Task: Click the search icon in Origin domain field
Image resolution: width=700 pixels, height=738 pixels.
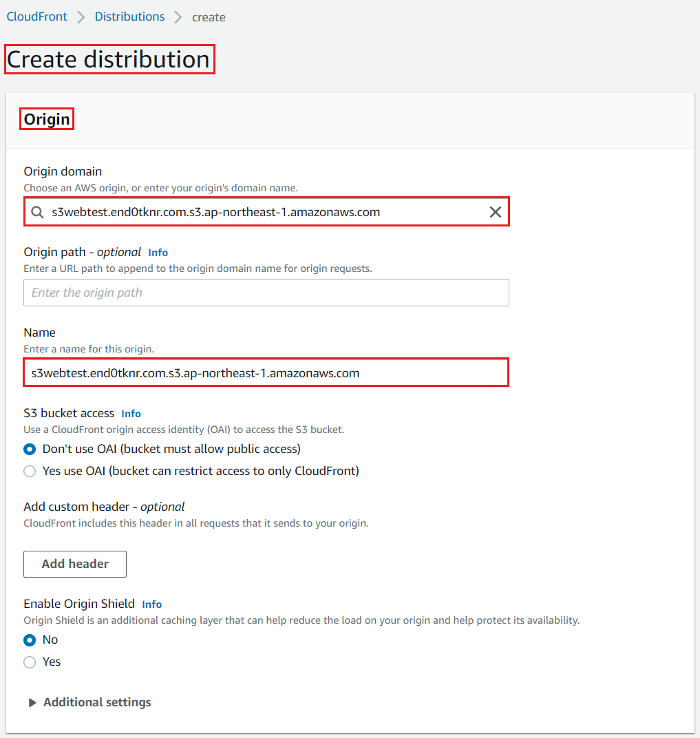Action: 38,212
